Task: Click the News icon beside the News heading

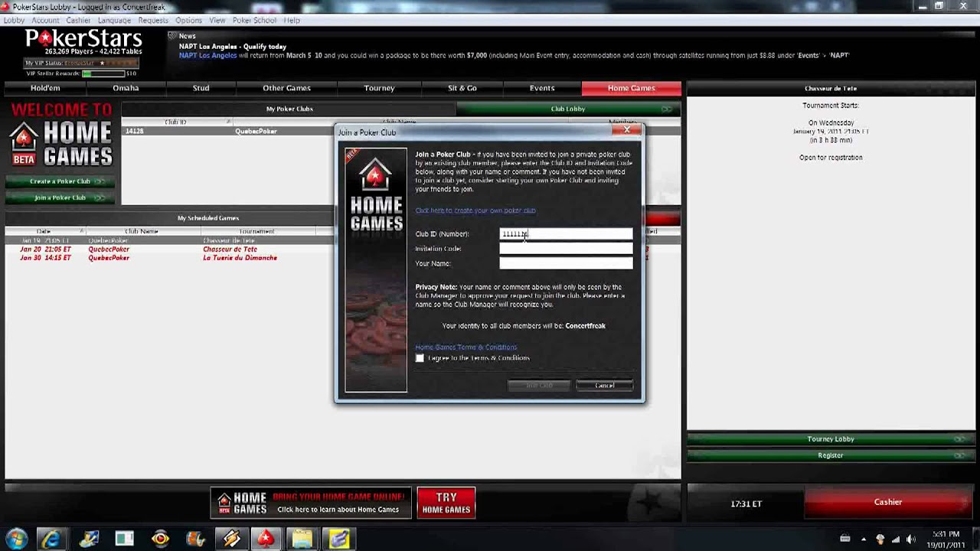Action: coord(172,36)
